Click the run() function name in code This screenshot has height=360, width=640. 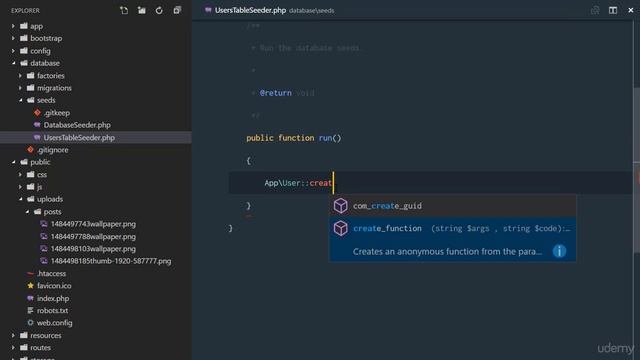(325, 138)
